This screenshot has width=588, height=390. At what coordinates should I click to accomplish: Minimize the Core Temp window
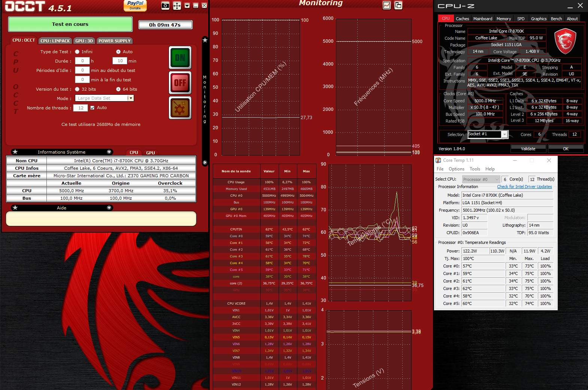tap(515, 160)
